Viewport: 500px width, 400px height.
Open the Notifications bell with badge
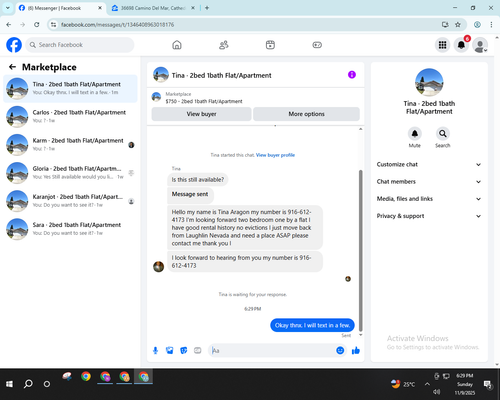pyautogui.click(x=461, y=45)
